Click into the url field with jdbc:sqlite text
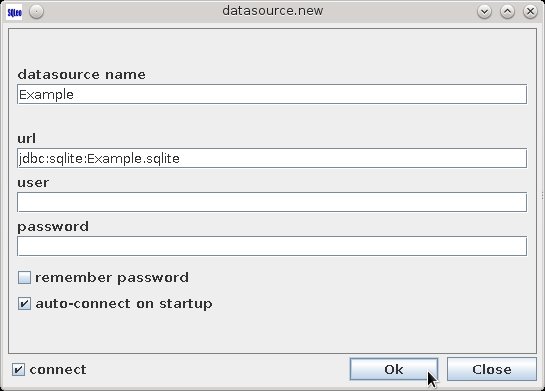Image resolution: width=545 pixels, height=391 pixels. [272, 158]
